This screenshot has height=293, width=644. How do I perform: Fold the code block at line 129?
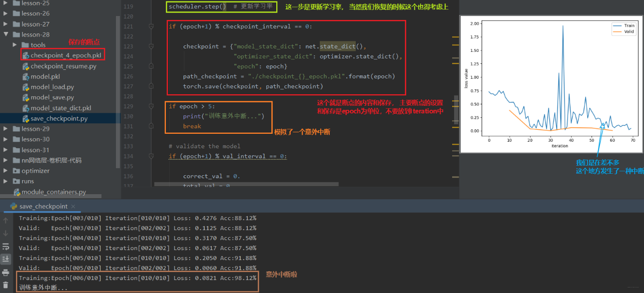pyautogui.click(x=151, y=106)
